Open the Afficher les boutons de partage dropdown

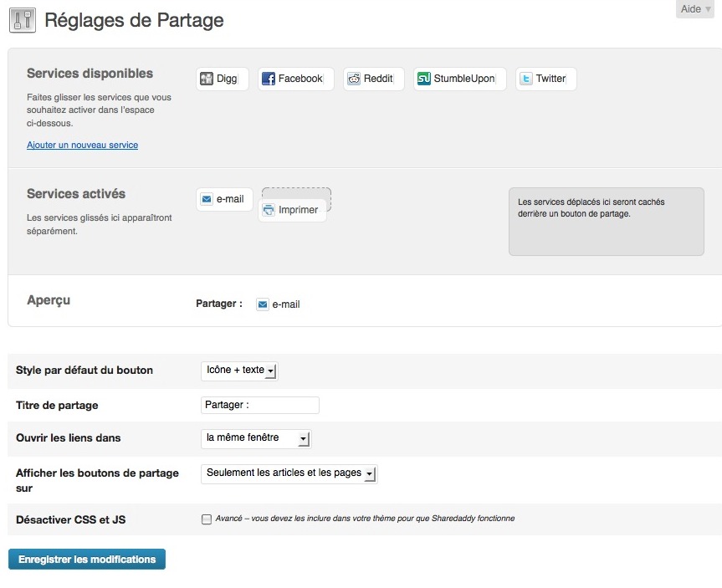click(x=289, y=473)
